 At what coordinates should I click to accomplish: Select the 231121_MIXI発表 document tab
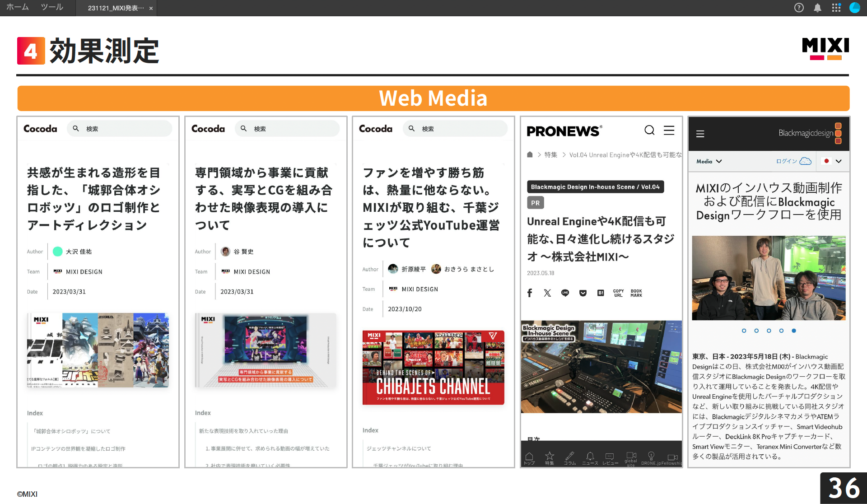pos(114,8)
